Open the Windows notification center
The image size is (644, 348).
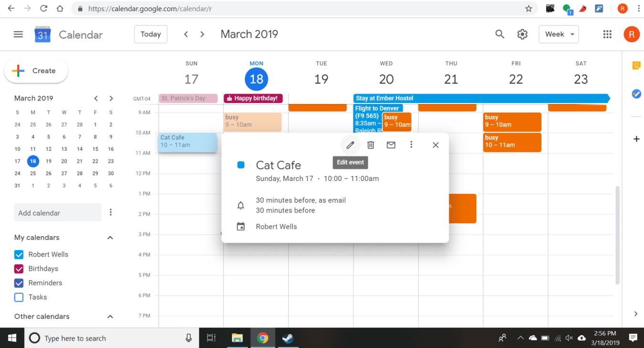633,338
